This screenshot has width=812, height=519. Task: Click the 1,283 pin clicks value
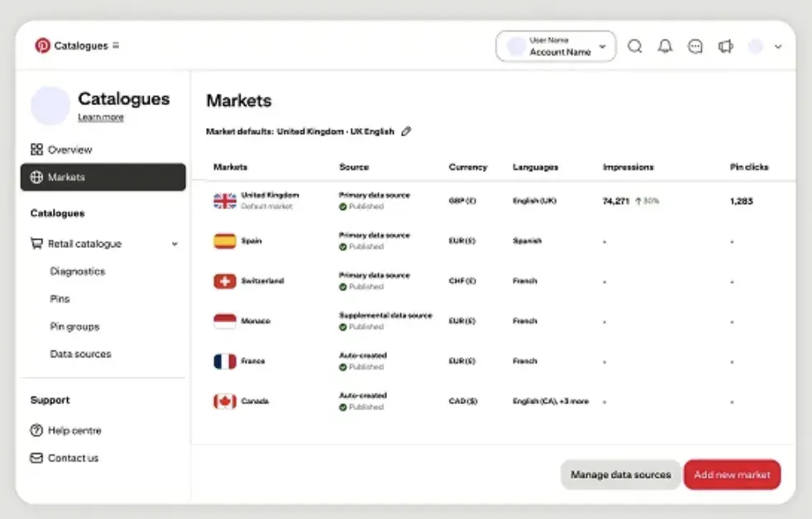click(x=742, y=202)
